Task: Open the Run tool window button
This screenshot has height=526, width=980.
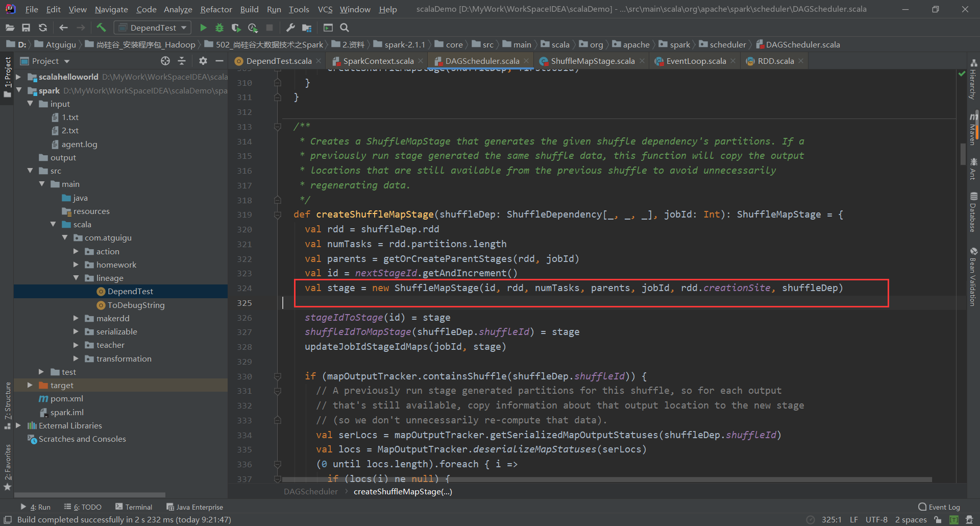Action: pyautogui.click(x=36, y=507)
